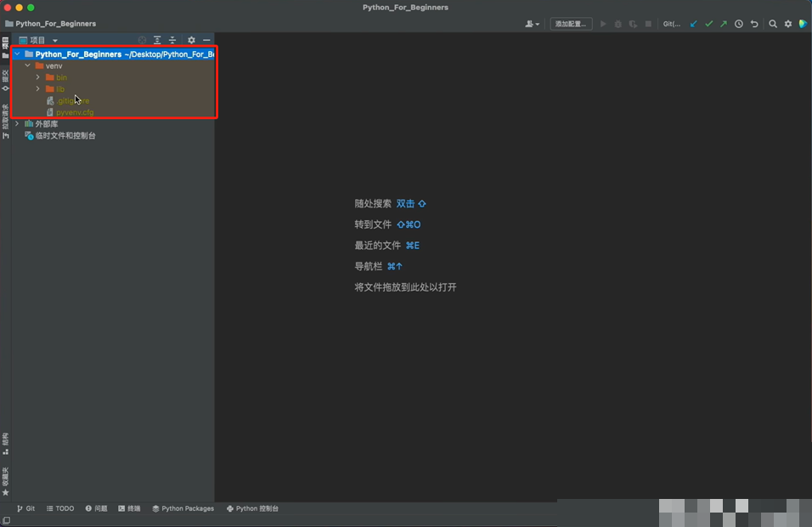Click the locate target icon in project panel
Viewport: 812px width, 527px height.
[x=142, y=40]
